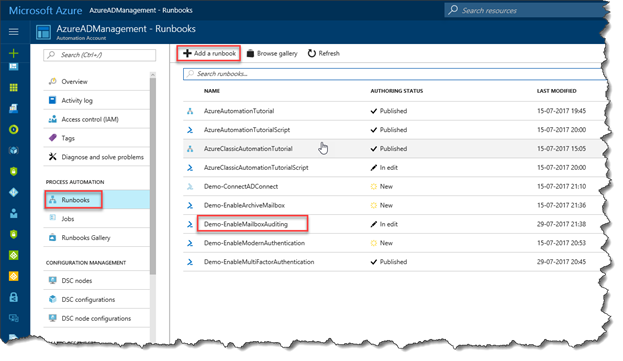
Task: Click the Diagnose and solve problems wrench icon
Action: [x=52, y=157]
